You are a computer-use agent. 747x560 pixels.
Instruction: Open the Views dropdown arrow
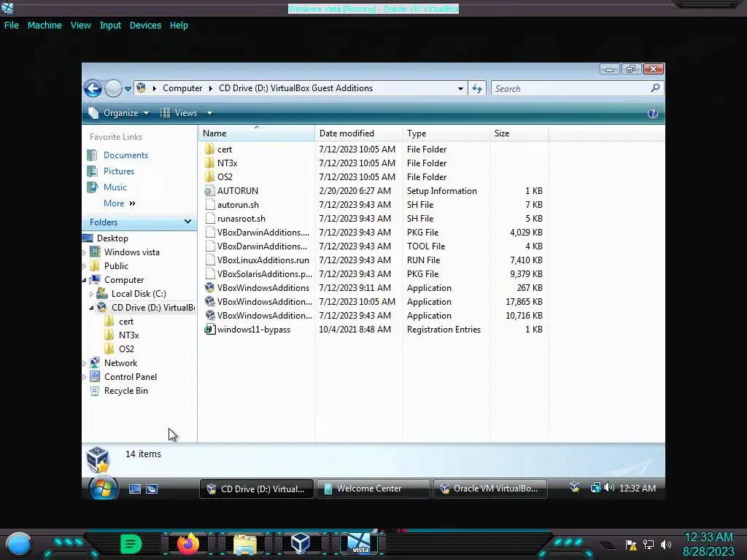click(x=209, y=113)
